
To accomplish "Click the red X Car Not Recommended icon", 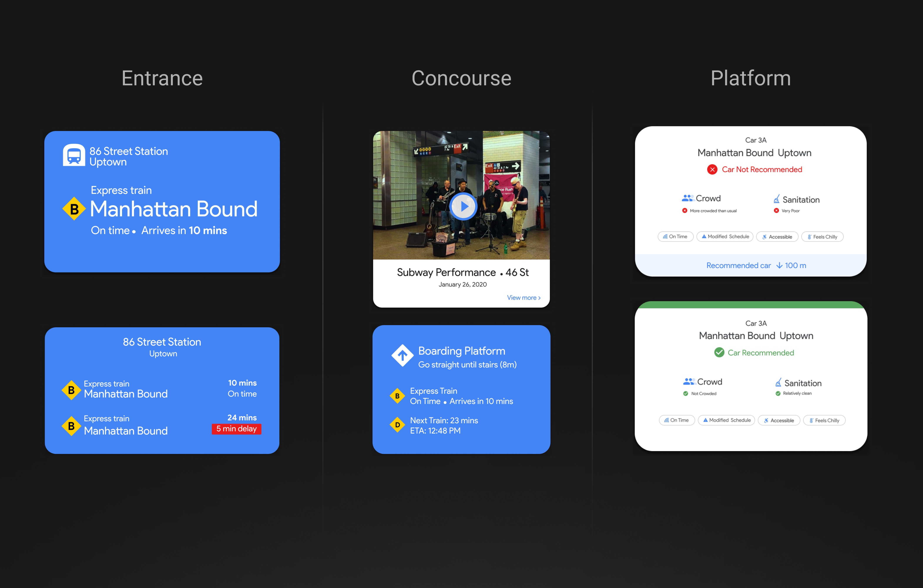I will pyautogui.click(x=712, y=170).
